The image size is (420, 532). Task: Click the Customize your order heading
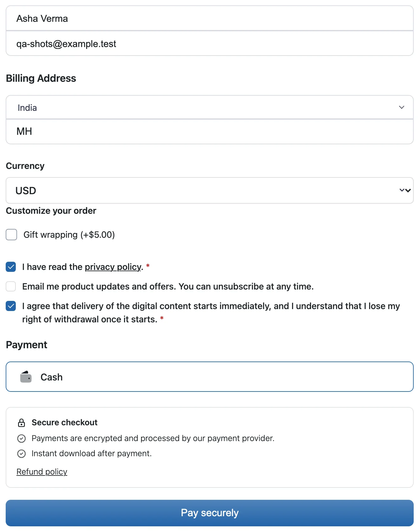point(51,211)
